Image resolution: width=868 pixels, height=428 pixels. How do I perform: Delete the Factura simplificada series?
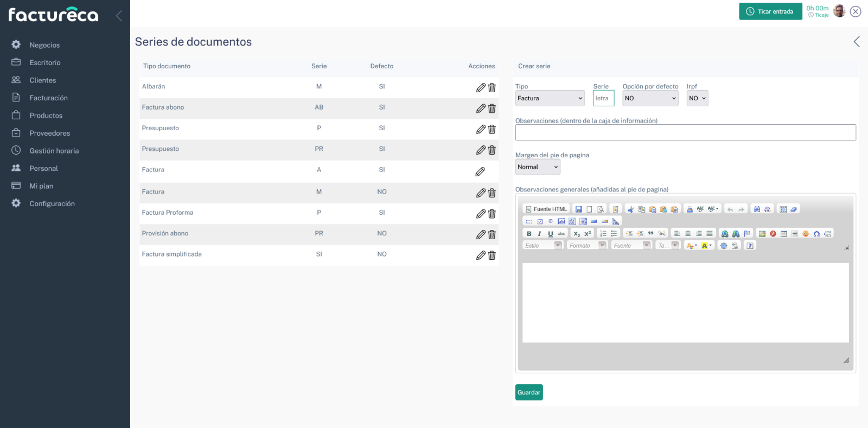click(x=492, y=255)
